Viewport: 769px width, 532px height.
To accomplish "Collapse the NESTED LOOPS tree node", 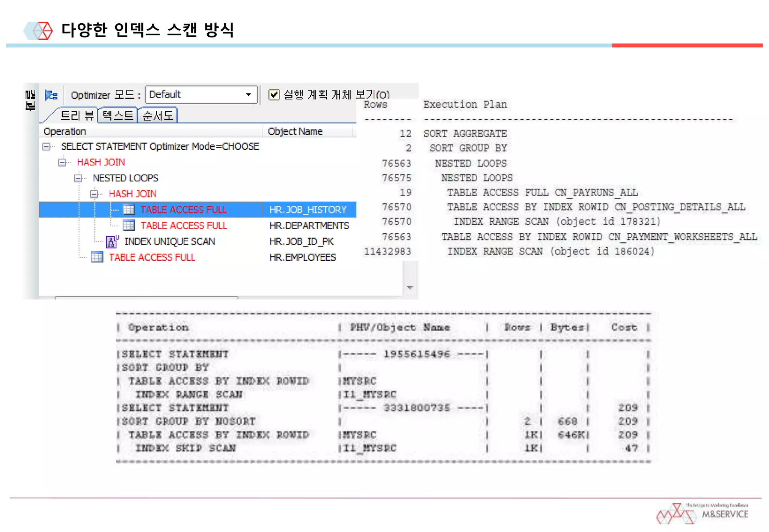I will [x=78, y=178].
